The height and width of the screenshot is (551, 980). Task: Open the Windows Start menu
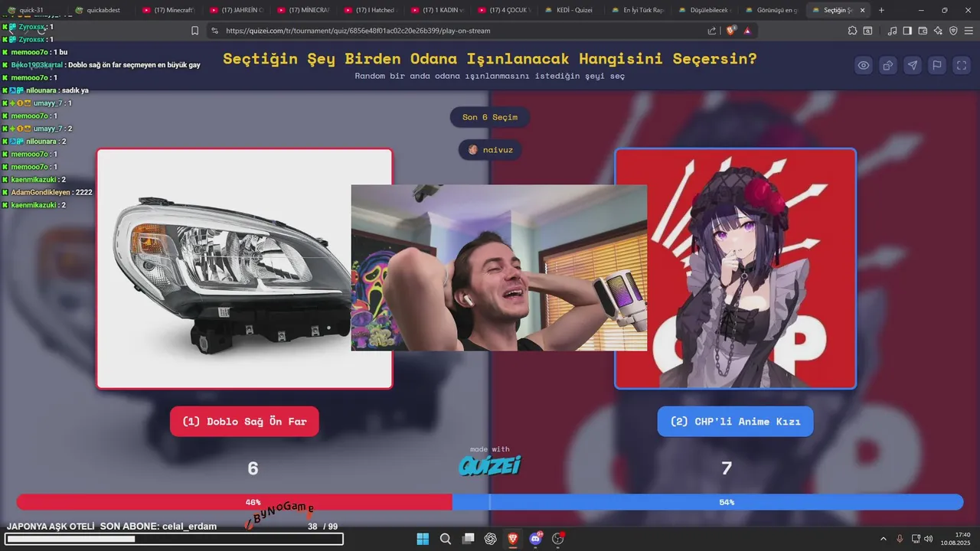[423, 539]
